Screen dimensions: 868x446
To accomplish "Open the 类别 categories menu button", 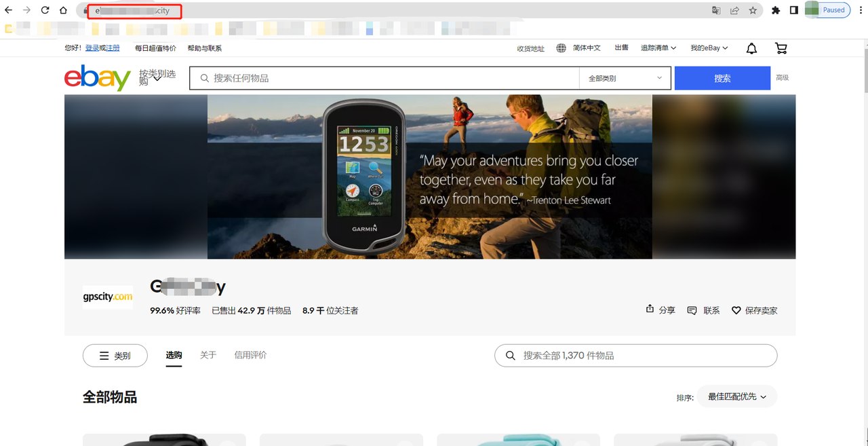I will 115,356.
